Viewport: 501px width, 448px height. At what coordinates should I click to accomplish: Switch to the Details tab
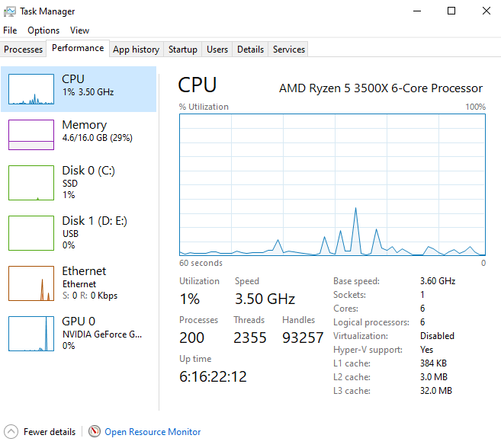click(250, 50)
